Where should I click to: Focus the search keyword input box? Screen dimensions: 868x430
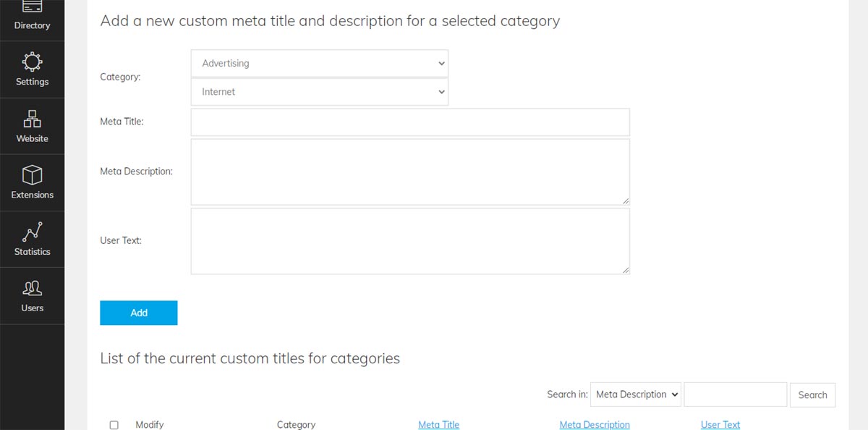coord(735,395)
